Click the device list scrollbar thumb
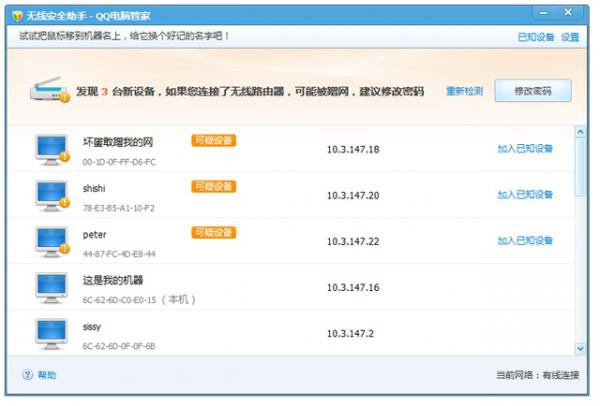Viewport: 600px width, 406px height. (580, 167)
